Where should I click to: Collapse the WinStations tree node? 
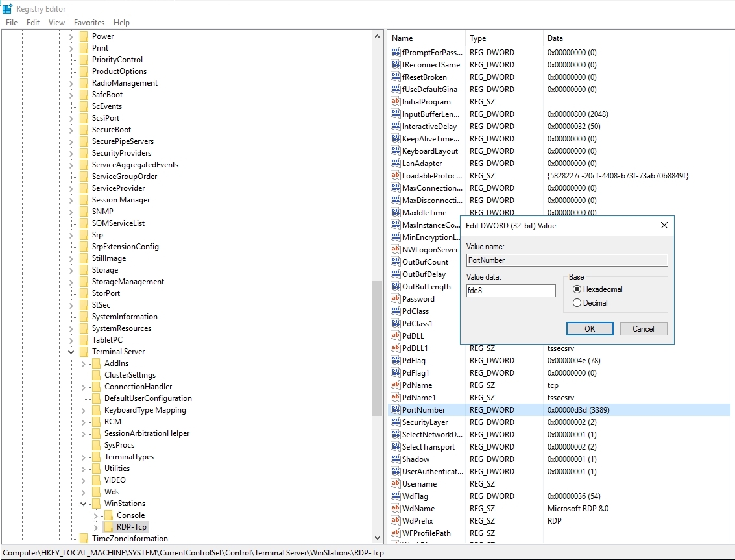tap(84, 504)
